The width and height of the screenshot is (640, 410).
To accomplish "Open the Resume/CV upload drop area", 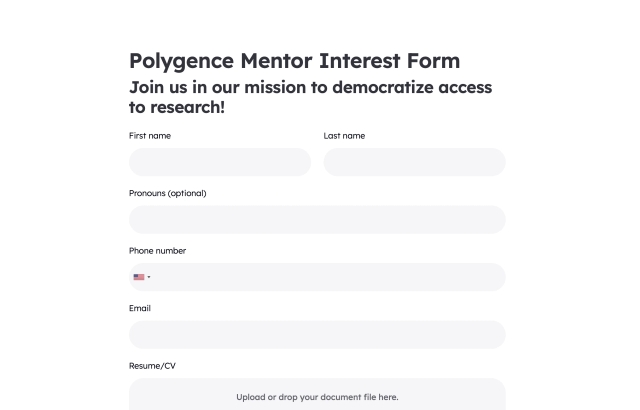I will coord(317,394).
